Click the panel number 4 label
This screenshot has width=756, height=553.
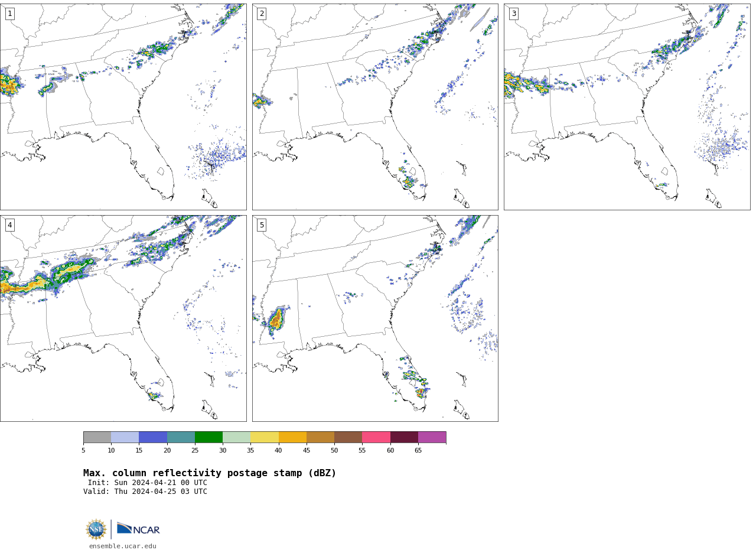[x=9, y=225]
